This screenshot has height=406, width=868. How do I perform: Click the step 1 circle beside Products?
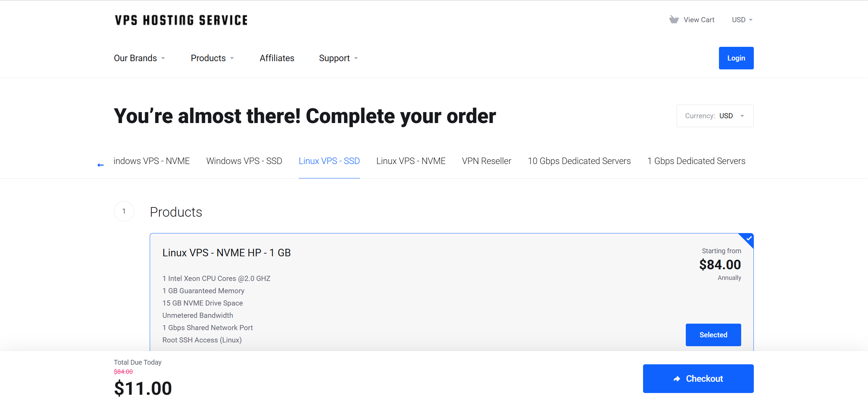tap(124, 211)
